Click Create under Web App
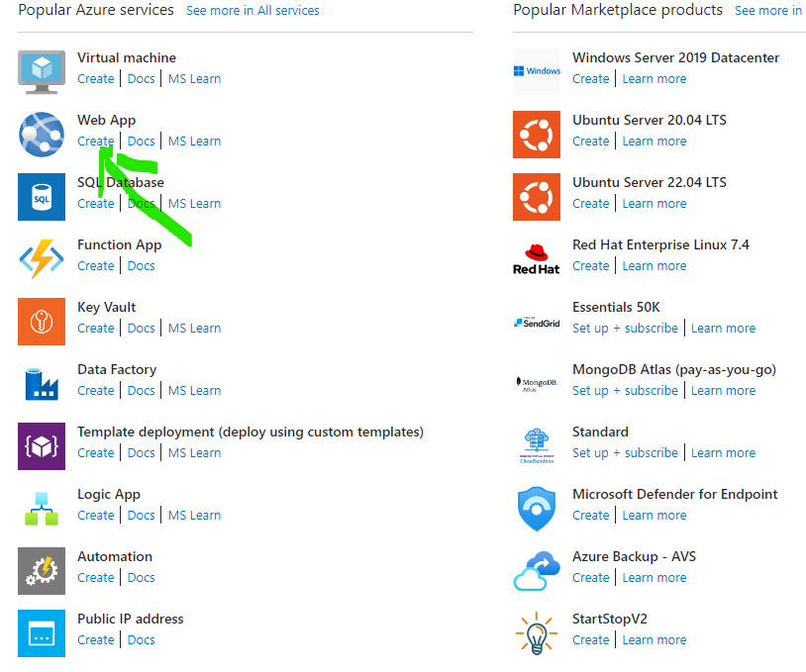This screenshot has width=806, height=672. (96, 141)
